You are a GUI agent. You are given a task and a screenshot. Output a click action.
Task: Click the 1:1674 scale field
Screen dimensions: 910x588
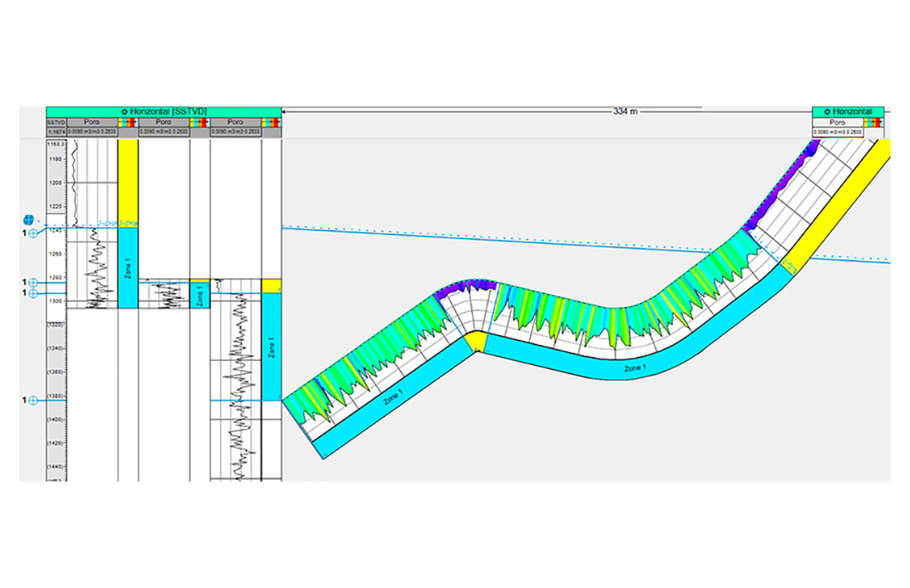tap(56, 131)
